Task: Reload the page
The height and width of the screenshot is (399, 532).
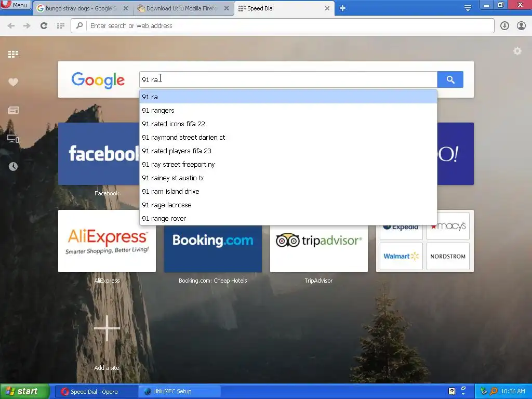Action: [x=44, y=26]
